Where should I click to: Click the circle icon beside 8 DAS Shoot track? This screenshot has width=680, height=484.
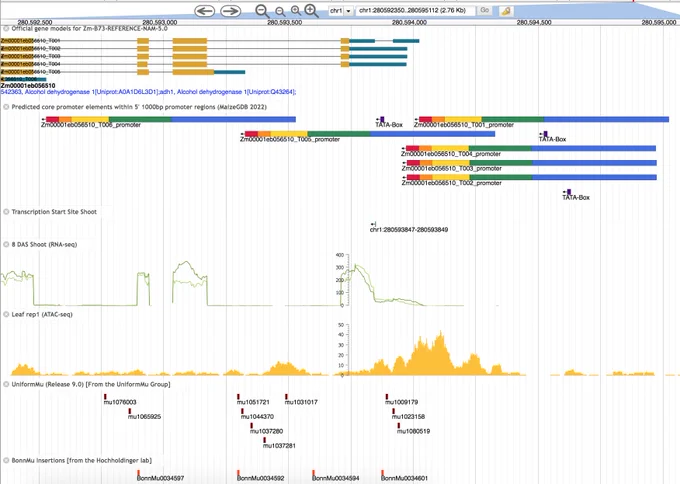click(6, 245)
